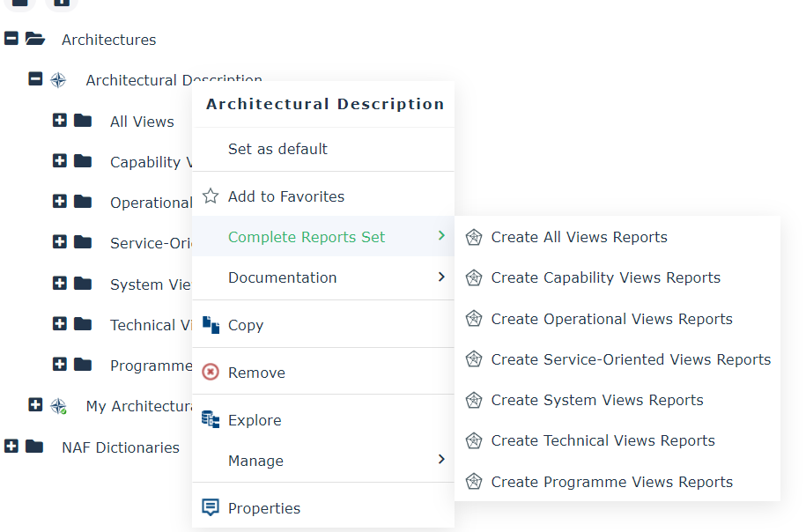Click the icon next to Create Technical Views Reports
This screenshot has width=806, height=532.
pyautogui.click(x=474, y=440)
